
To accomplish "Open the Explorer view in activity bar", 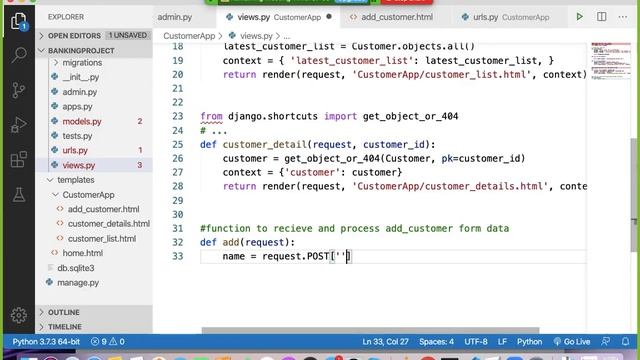I will click(x=19, y=21).
